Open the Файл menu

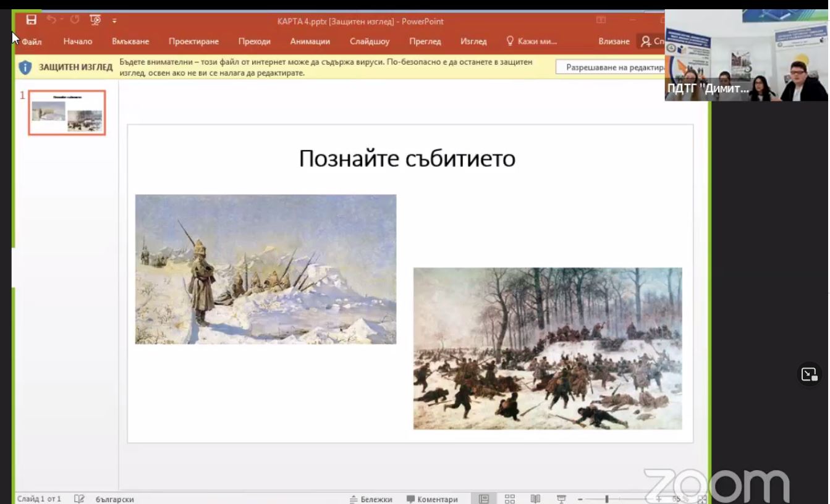coord(32,41)
